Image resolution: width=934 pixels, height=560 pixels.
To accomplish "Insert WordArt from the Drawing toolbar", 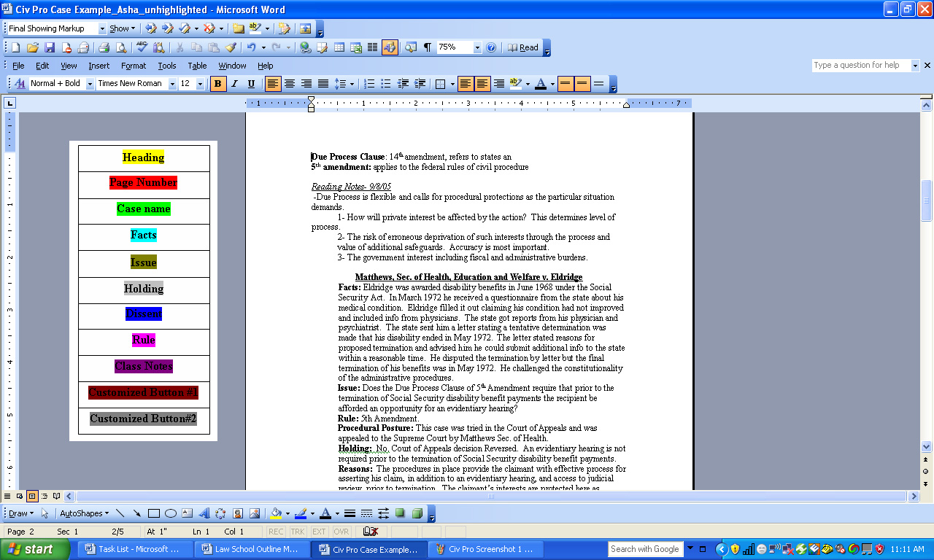I will tap(204, 513).
